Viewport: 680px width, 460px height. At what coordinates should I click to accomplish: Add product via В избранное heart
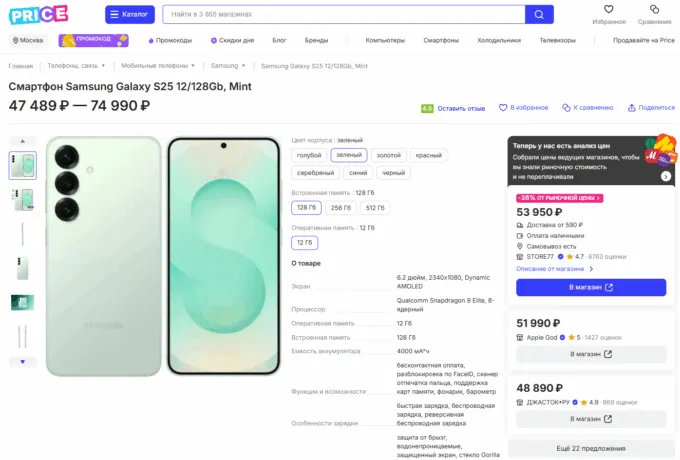pyautogui.click(x=503, y=107)
